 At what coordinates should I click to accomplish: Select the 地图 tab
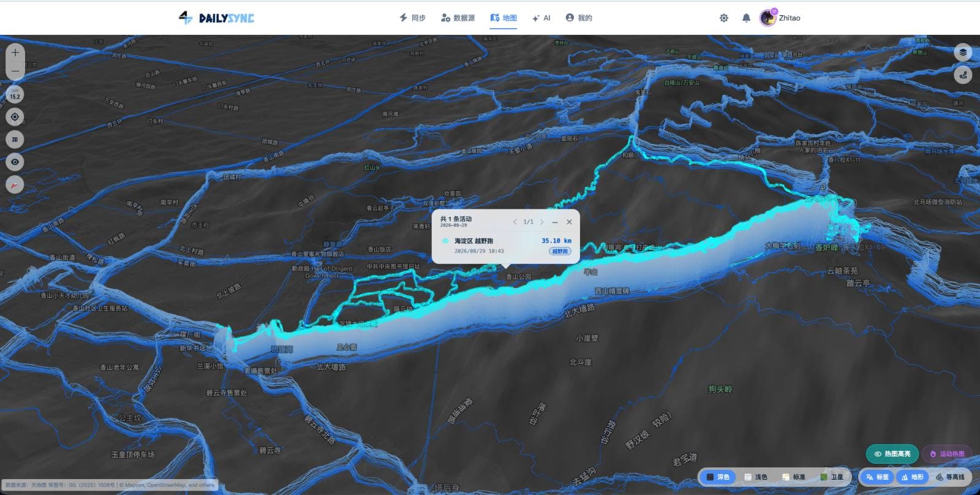(503, 18)
